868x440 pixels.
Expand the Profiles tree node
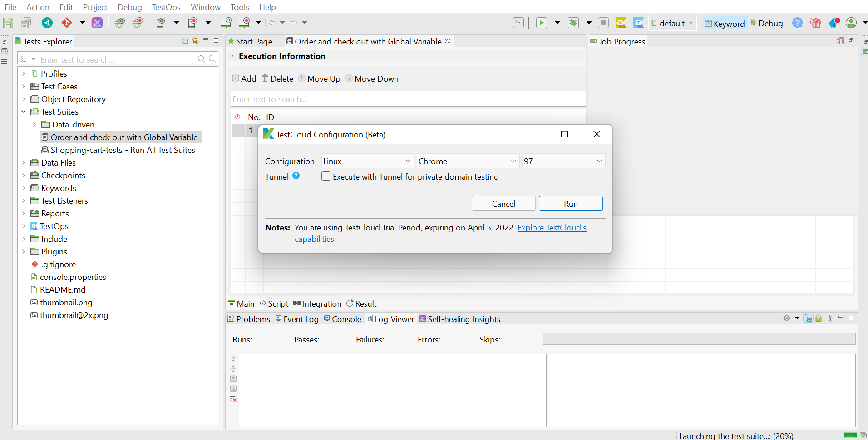click(x=24, y=73)
